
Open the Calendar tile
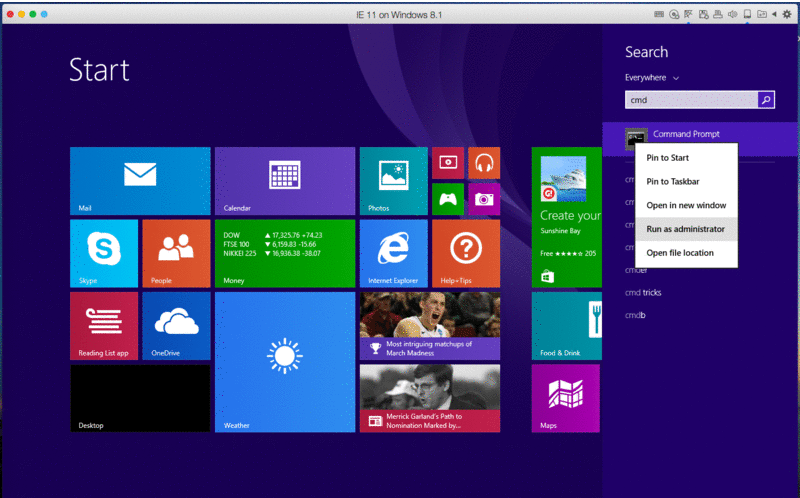click(x=285, y=181)
